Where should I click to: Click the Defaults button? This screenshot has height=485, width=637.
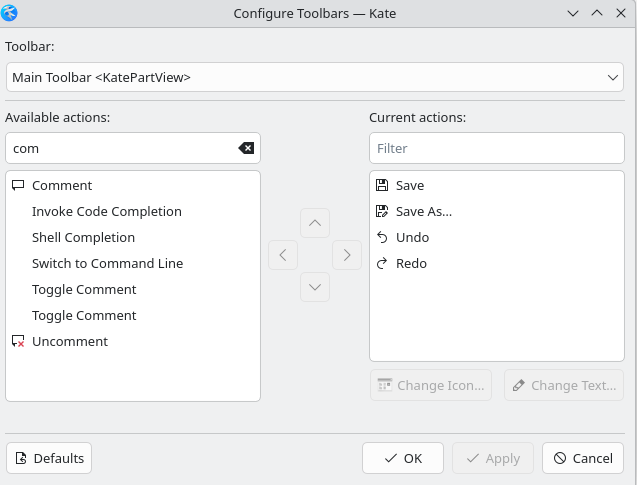(49, 458)
